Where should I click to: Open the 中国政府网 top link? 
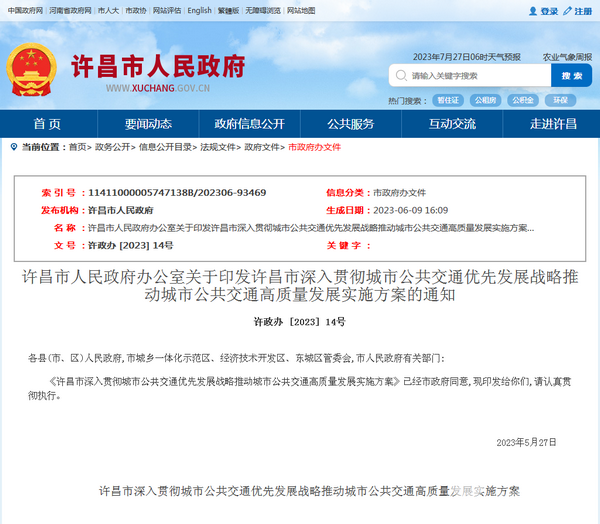coord(25,10)
